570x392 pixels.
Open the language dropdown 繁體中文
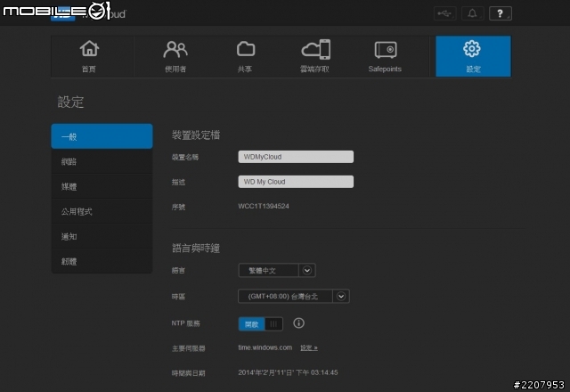click(277, 271)
